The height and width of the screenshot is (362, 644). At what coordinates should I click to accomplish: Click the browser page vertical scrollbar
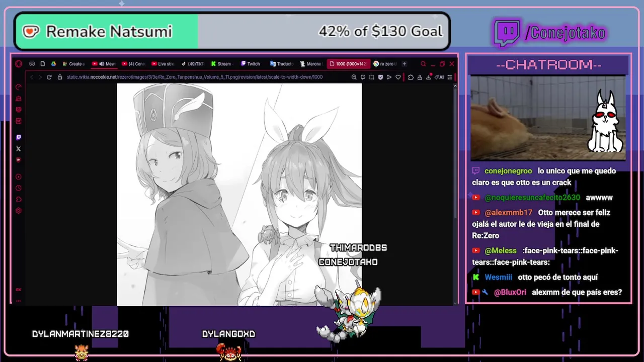click(x=455, y=194)
